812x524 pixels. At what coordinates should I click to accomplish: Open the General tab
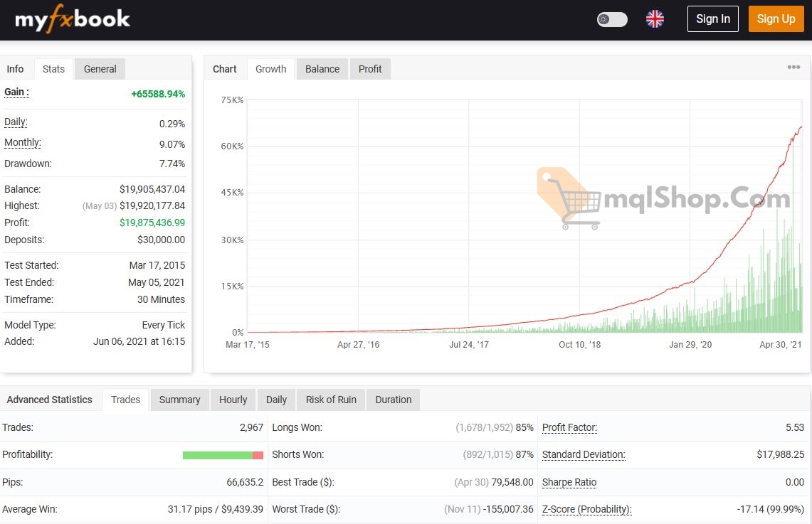pos(100,68)
